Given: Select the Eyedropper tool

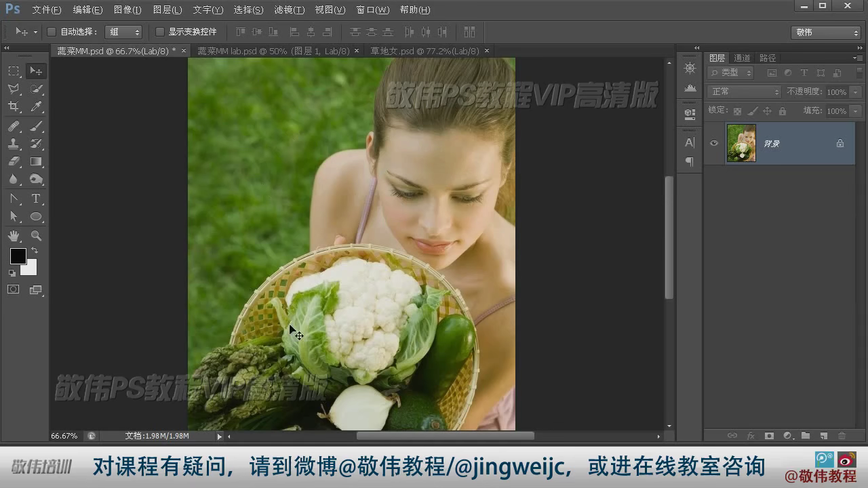Looking at the screenshot, I should [36, 106].
